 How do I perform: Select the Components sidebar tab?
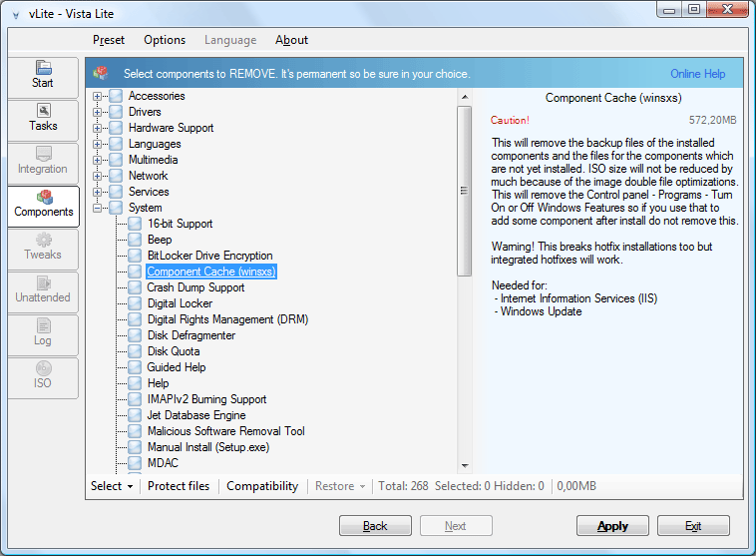click(x=43, y=205)
